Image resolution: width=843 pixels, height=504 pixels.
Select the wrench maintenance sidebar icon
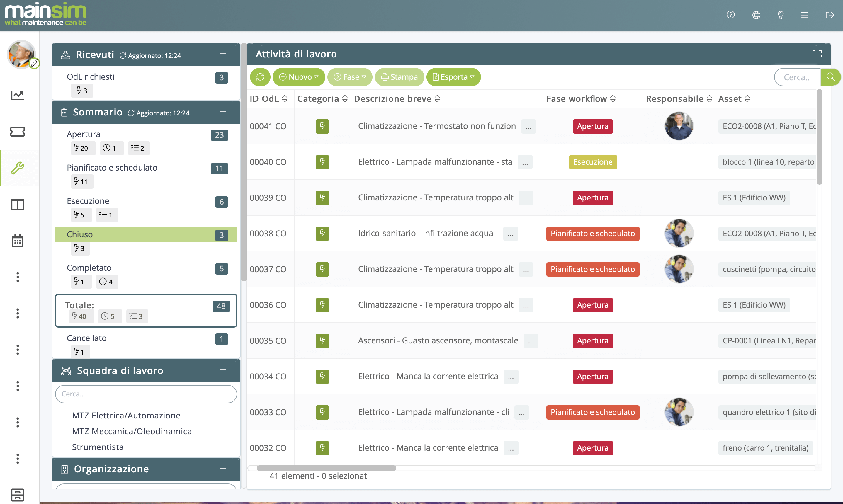(x=17, y=168)
